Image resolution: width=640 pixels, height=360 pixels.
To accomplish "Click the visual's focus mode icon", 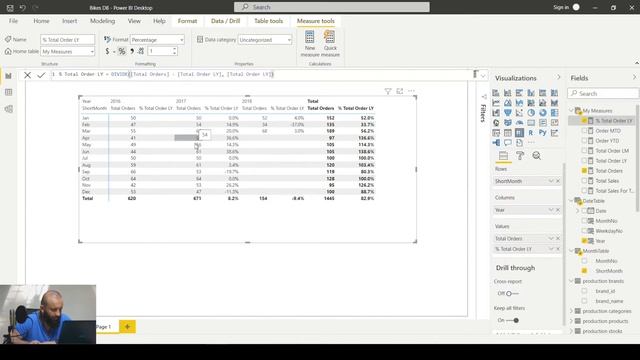I will pyautogui.click(x=400, y=91).
